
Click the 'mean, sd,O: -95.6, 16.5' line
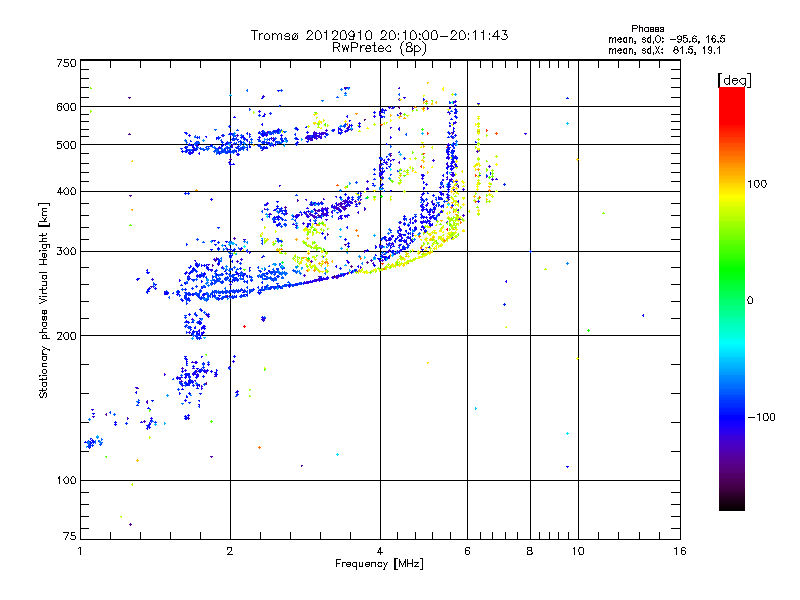tap(666, 39)
